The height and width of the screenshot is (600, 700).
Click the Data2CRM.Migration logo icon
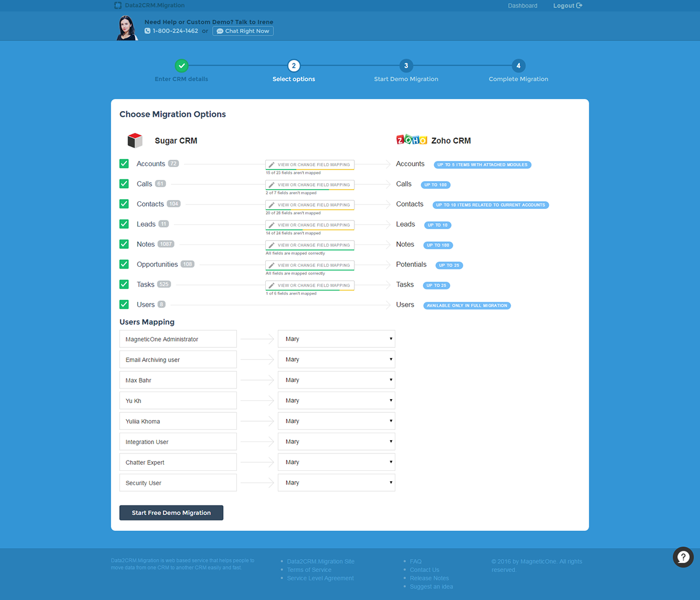coord(118,5)
